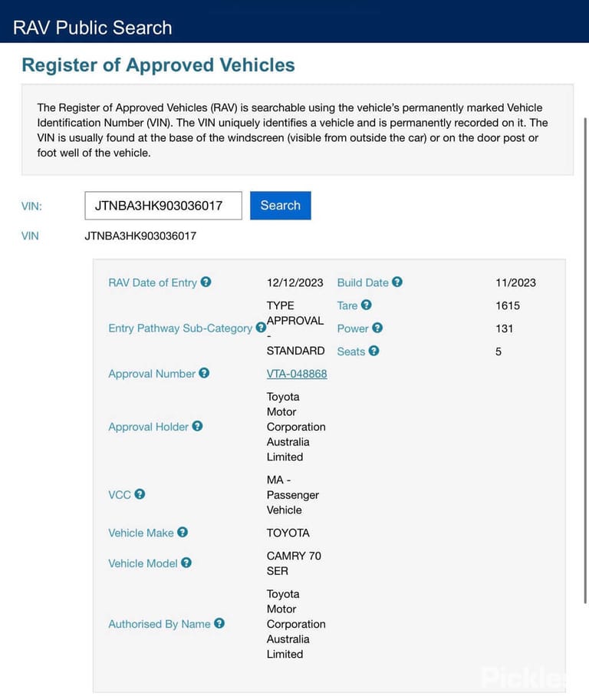589x700 pixels.
Task: Open Vehicle Make help tooltip icon
Action: [x=183, y=532]
